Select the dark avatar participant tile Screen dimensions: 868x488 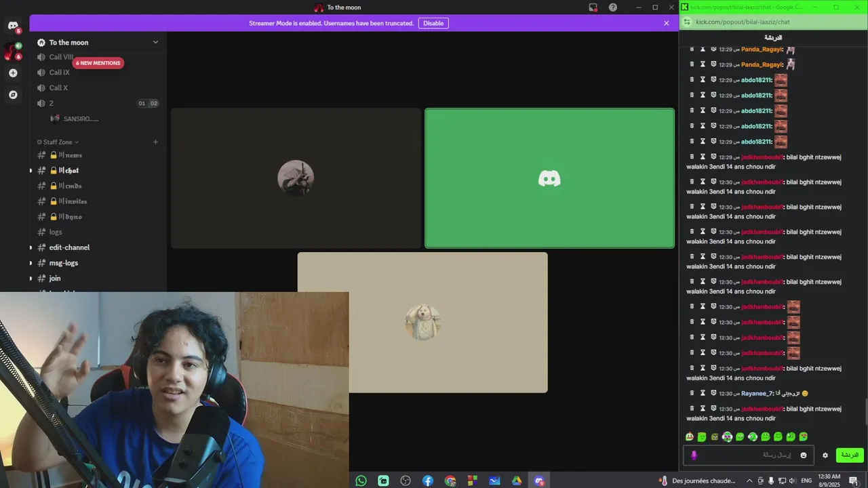pos(296,178)
